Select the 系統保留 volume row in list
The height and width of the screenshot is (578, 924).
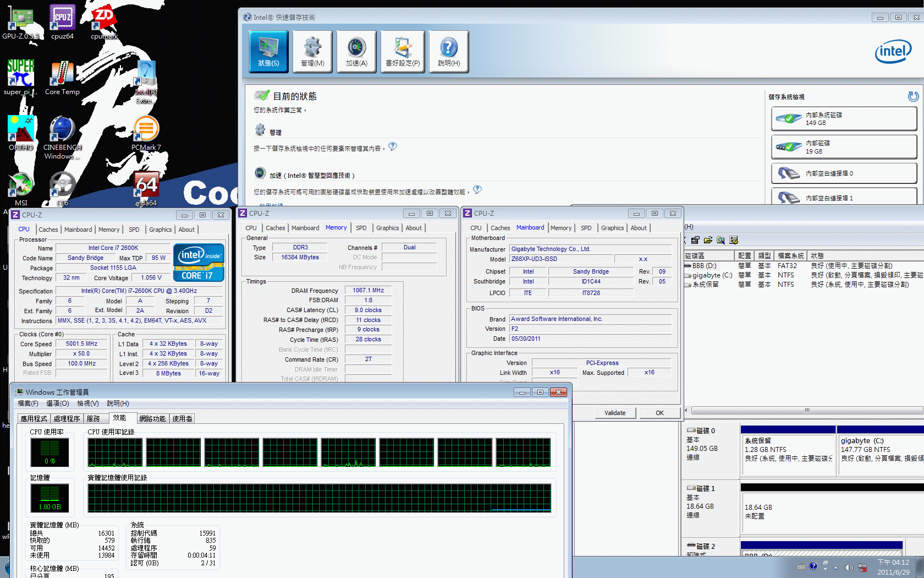click(804, 285)
